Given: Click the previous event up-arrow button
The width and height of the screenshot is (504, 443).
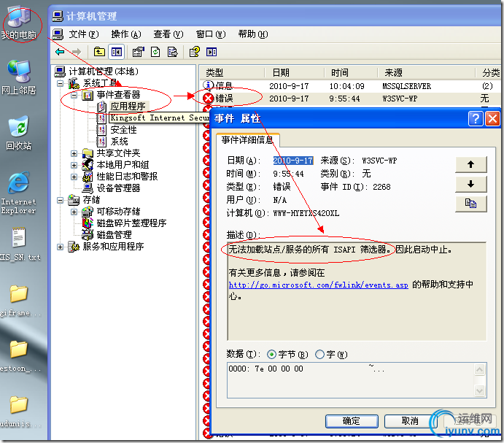Looking at the screenshot, I should (471, 164).
